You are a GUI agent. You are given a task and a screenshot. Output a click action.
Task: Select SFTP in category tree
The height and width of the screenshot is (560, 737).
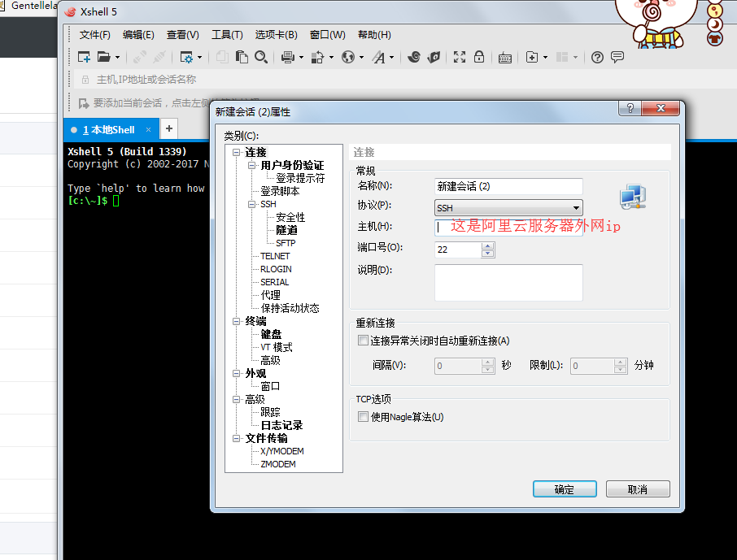point(286,243)
